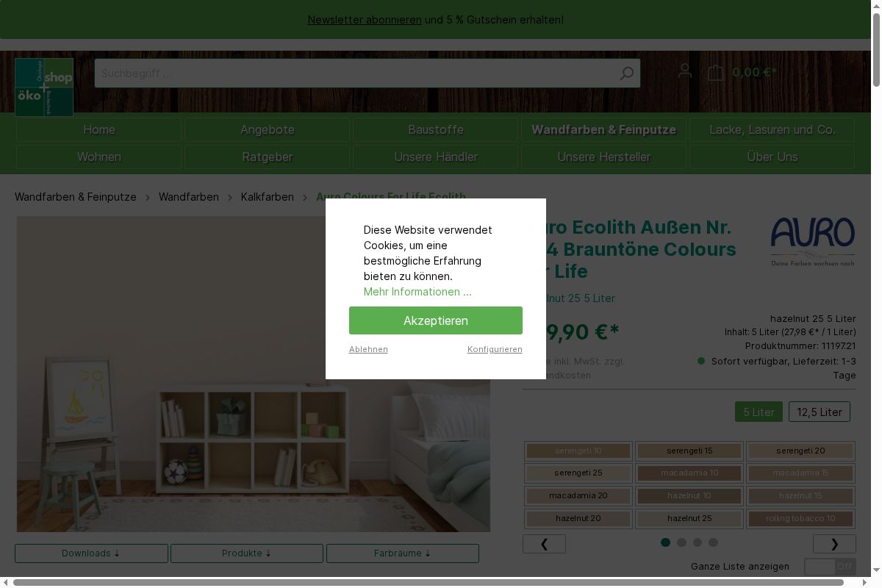Open the user account icon

pos(685,71)
